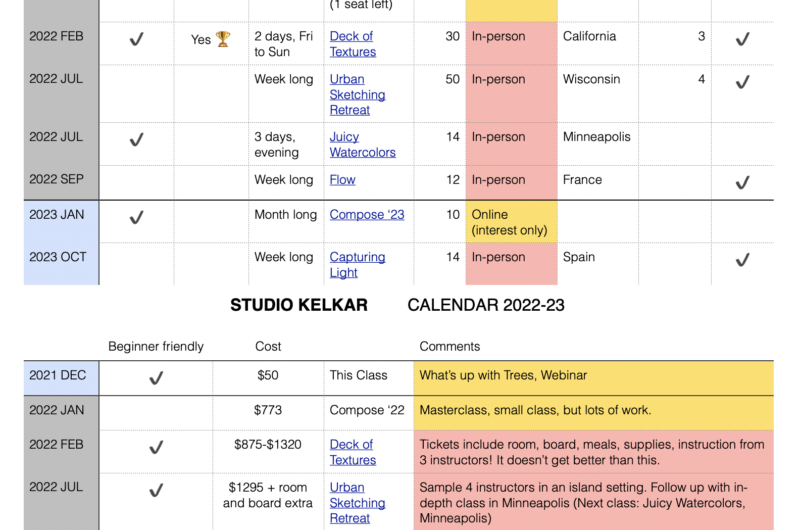Open the Deck of Textures link in the upper calendar table

pos(353,44)
